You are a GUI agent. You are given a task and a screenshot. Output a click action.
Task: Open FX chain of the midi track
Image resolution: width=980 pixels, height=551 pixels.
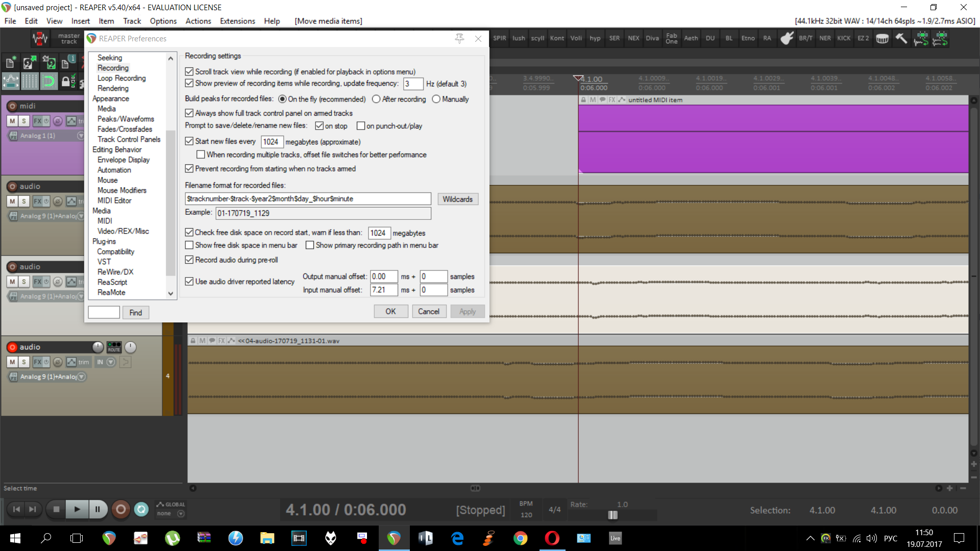[x=37, y=121]
